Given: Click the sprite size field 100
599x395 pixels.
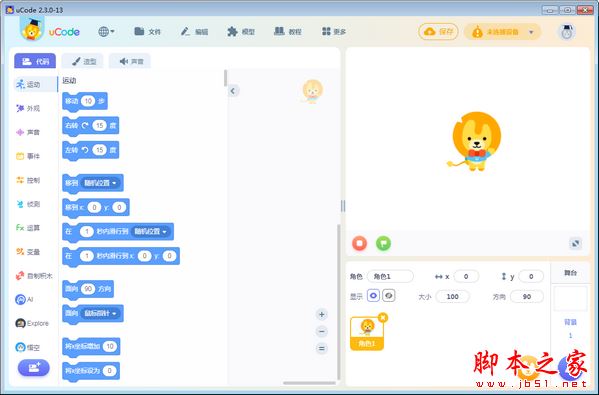Looking at the screenshot, I should (452, 296).
